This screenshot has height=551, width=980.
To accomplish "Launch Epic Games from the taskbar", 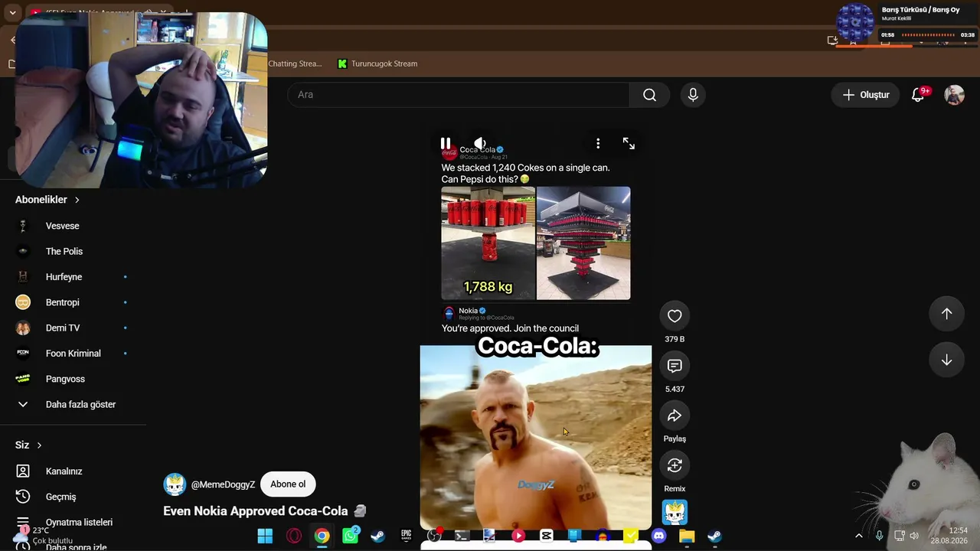I will pos(406,536).
